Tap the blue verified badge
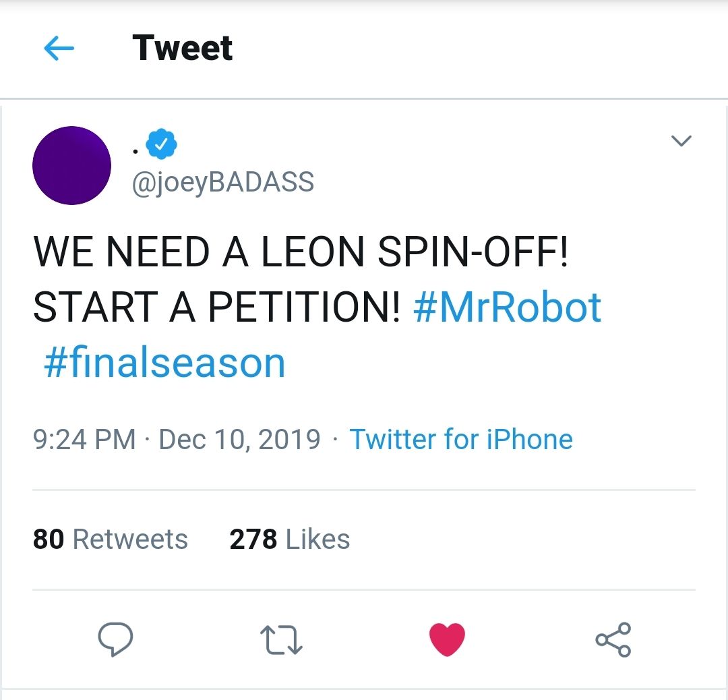The height and width of the screenshot is (700, 728). pyautogui.click(x=162, y=144)
